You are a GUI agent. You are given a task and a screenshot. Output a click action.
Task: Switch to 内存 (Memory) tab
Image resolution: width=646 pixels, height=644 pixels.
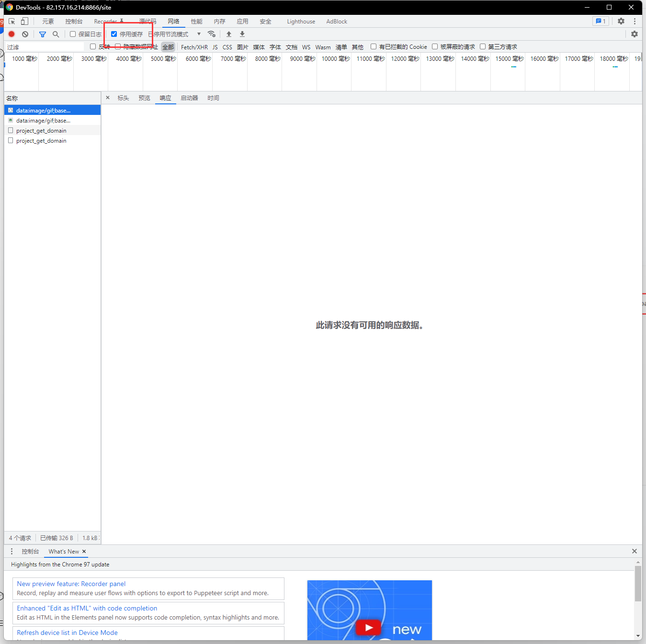click(219, 22)
